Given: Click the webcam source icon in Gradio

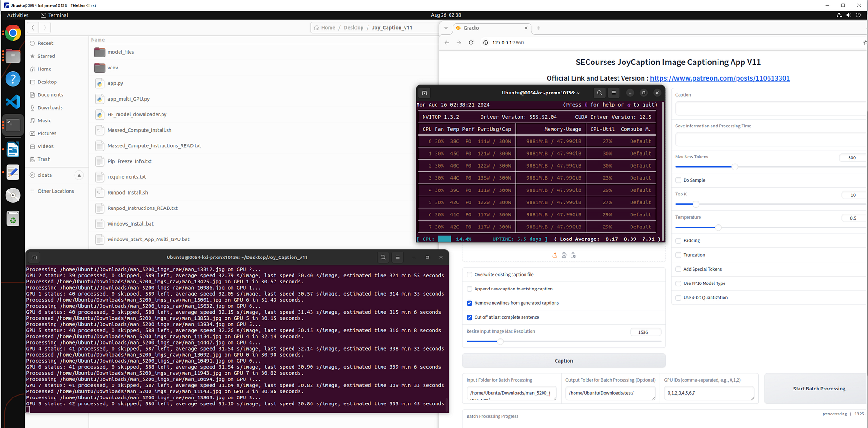Looking at the screenshot, I should (564, 255).
